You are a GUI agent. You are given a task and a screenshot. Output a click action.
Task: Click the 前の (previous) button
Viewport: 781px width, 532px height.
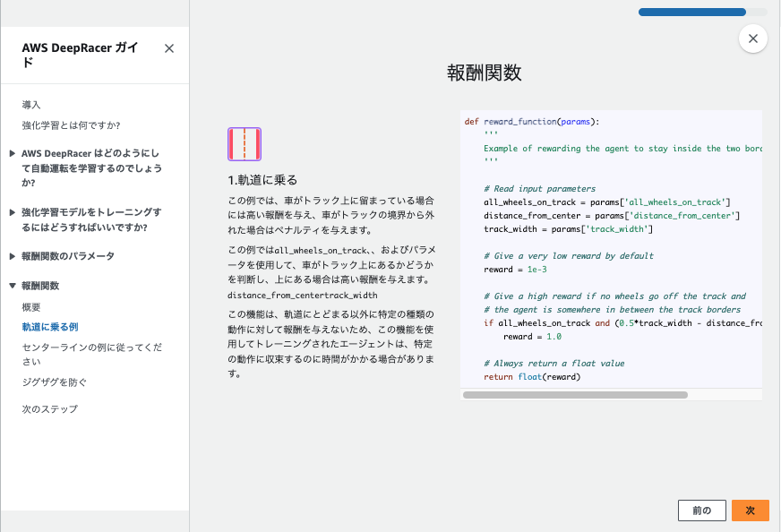coord(702,511)
